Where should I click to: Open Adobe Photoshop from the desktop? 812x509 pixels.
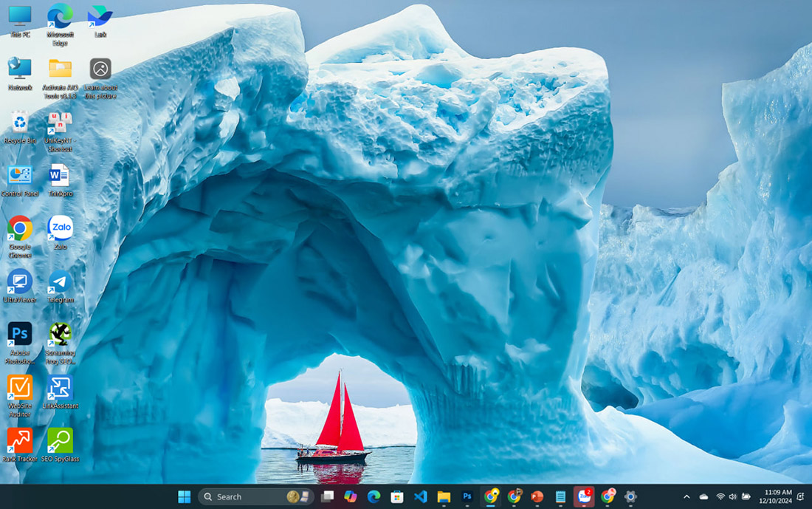coord(18,336)
